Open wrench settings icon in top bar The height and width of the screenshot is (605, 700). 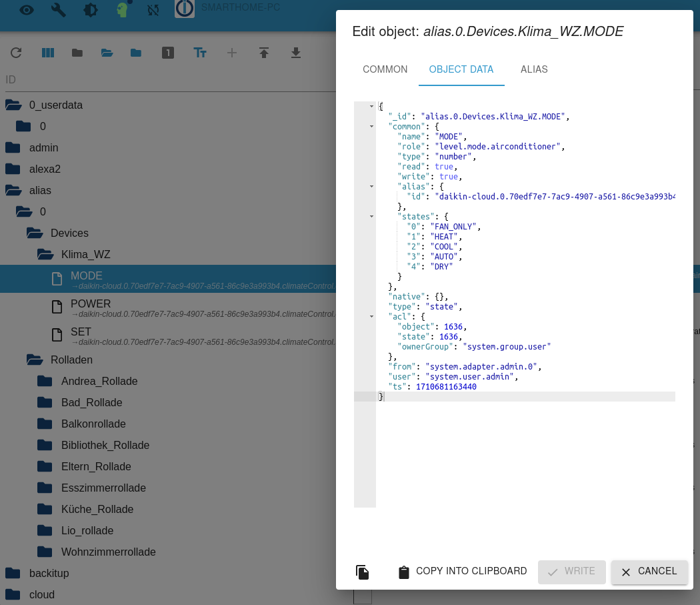[x=59, y=10]
